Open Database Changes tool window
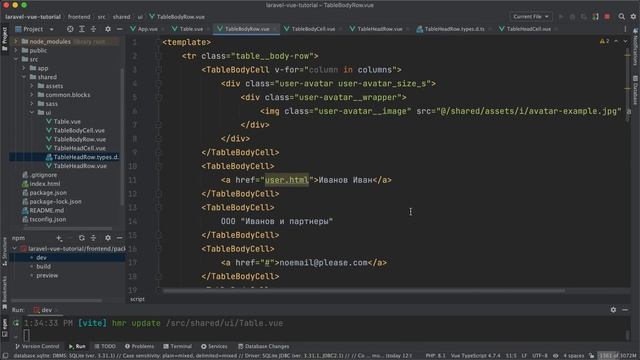Screen dimensions: 640x360 pyautogui.click(x=263, y=346)
